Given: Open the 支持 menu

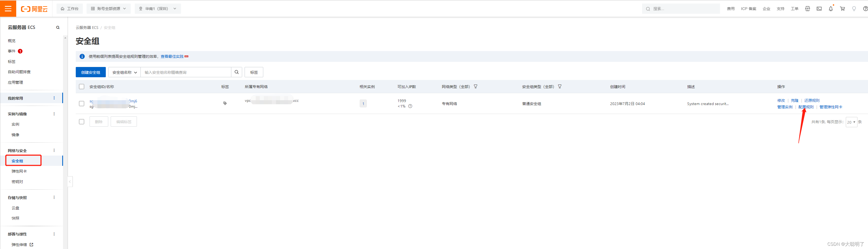Looking at the screenshot, I should point(780,9).
